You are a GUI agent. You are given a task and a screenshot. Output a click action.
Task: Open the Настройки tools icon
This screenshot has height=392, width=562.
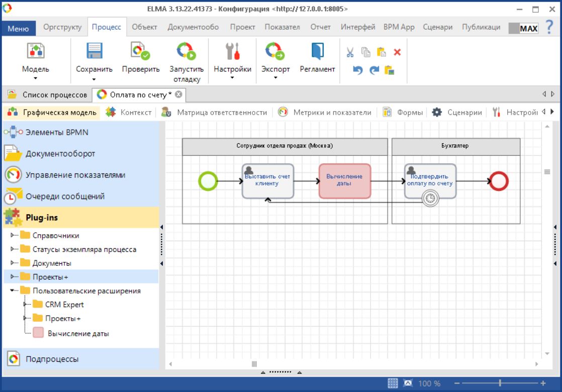coord(232,51)
